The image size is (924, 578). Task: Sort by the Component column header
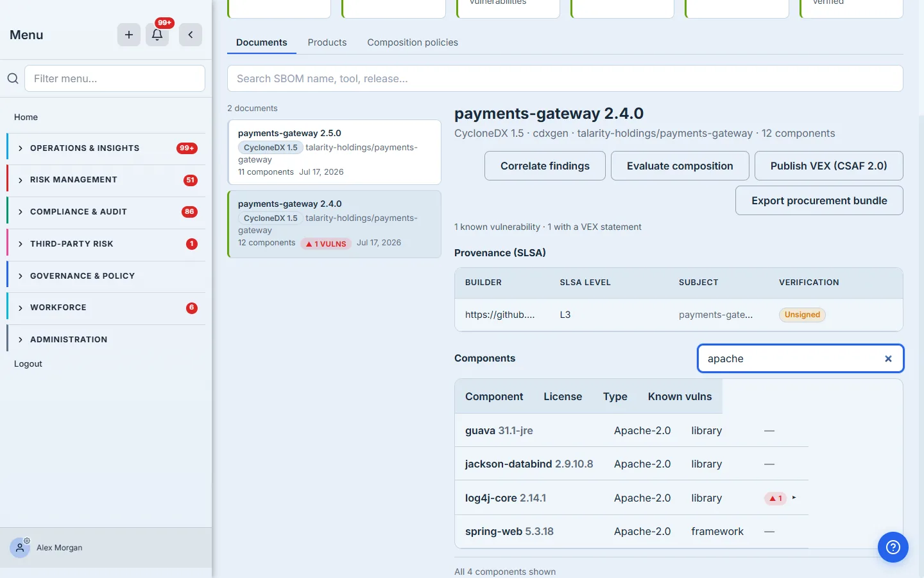pos(494,396)
